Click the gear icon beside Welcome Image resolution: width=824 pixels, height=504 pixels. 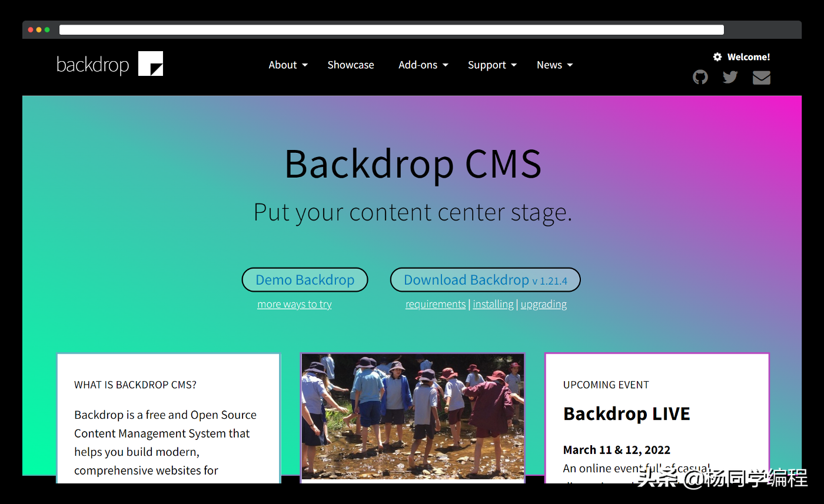(x=717, y=57)
